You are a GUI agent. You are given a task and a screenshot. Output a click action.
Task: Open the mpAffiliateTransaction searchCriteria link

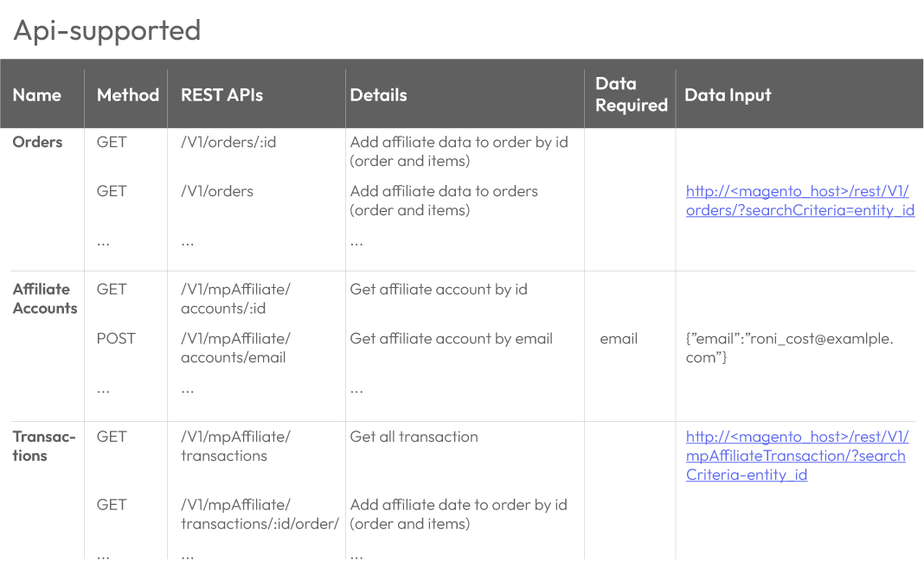pos(797,456)
